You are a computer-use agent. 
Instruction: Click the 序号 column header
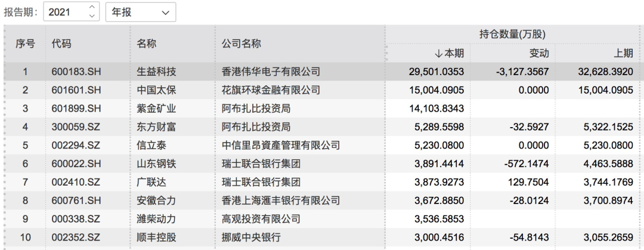[25, 44]
